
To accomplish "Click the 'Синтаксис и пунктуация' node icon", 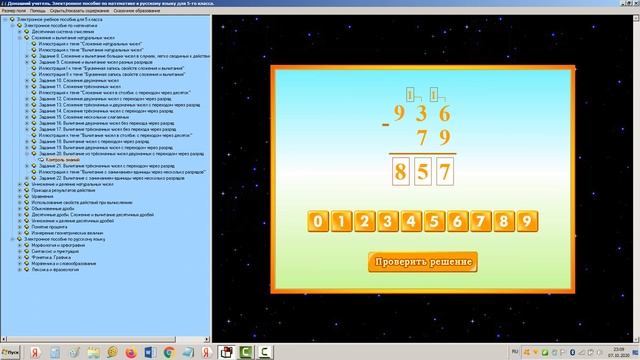I will (x=27, y=251).
